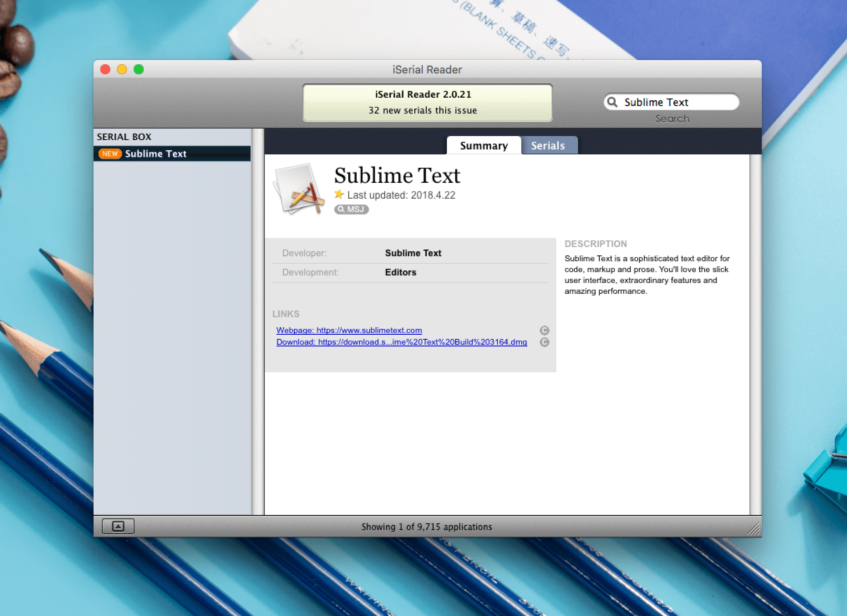This screenshot has height=616, width=847.
Task: Click the SERIAL BOX header
Action: [124, 137]
